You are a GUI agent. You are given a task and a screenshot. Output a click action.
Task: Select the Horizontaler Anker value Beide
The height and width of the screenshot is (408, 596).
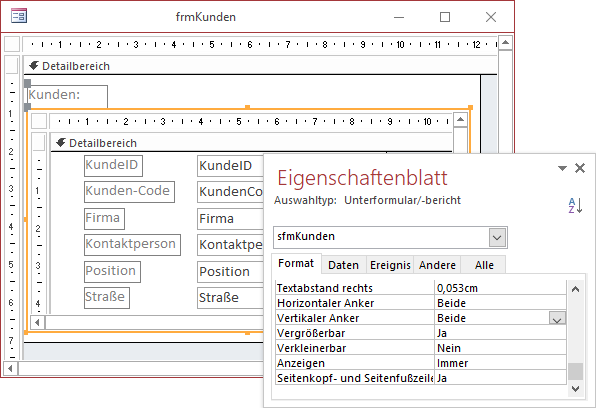pos(500,303)
